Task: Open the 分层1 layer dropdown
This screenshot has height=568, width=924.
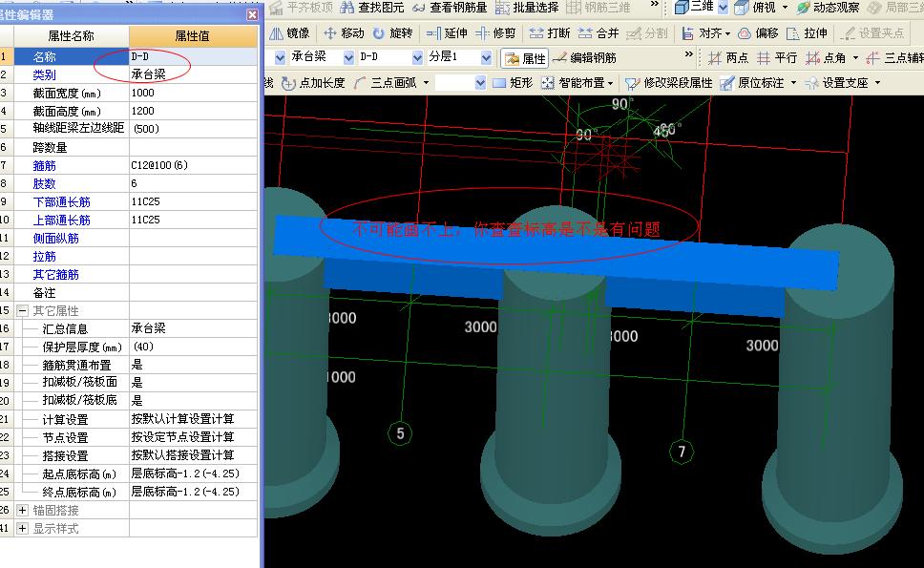Action: 486,57
